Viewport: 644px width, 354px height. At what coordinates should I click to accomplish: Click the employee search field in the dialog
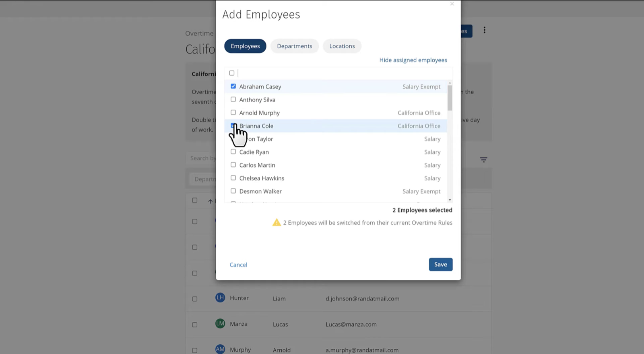pos(344,73)
